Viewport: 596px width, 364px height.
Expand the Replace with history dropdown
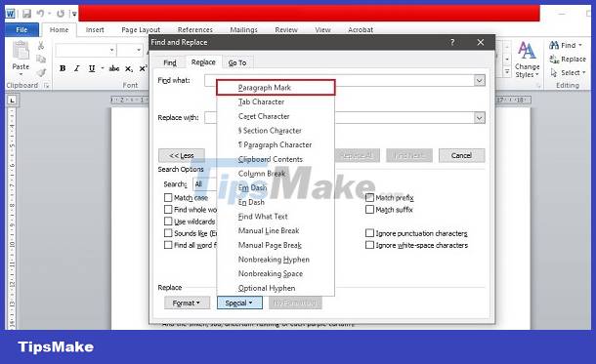pos(480,118)
